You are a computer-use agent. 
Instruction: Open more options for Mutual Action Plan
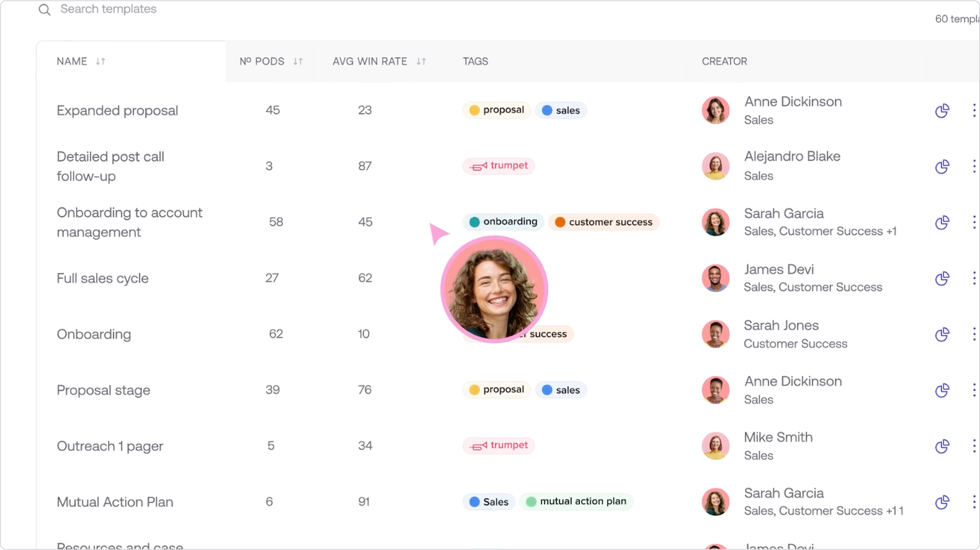[x=974, y=502]
